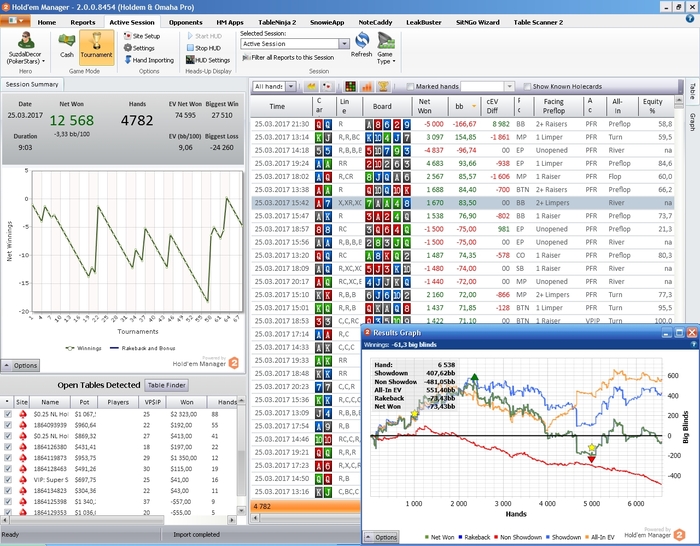700x546 pixels.
Task: Toggle the Marked hands checkbox
Action: pos(410,87)
